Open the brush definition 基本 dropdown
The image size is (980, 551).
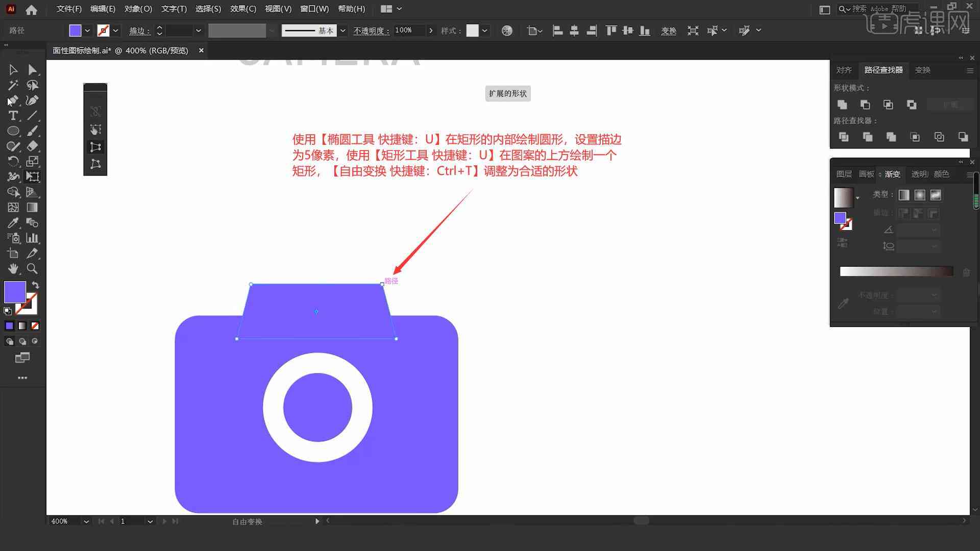click(343, 31)
